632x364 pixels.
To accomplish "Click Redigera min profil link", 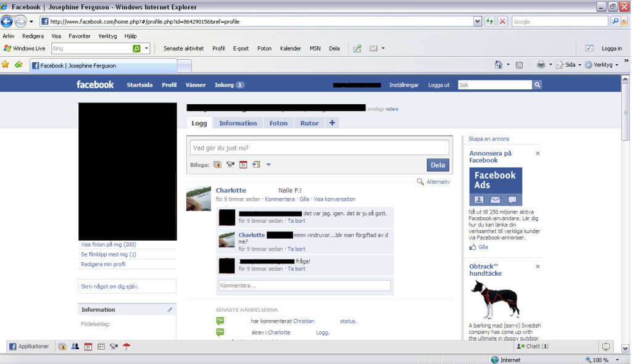I will (103, 264).
